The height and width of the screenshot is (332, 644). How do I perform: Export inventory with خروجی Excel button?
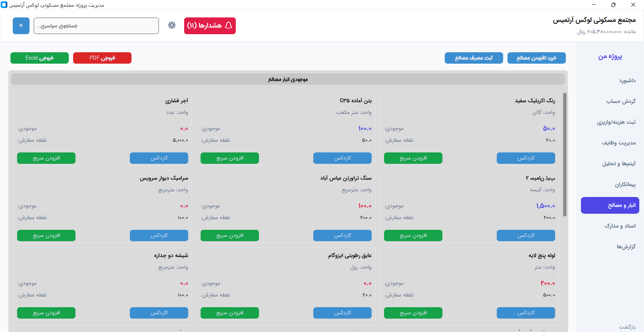click(39, 58)
